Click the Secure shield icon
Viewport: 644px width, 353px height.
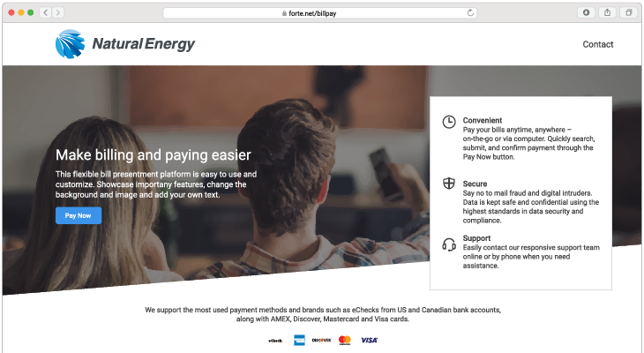click(x=449, y=184)
